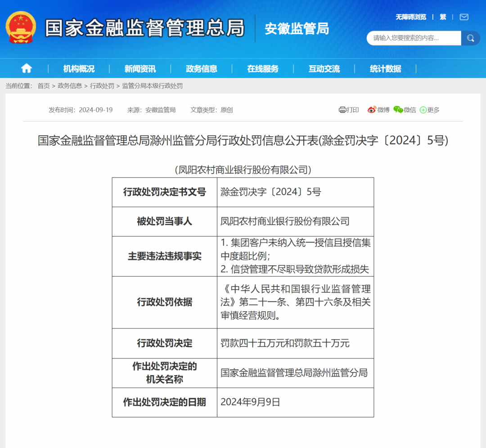Click the green plus 更多 icon
The image size is (486, 448).
pos(423,110)
